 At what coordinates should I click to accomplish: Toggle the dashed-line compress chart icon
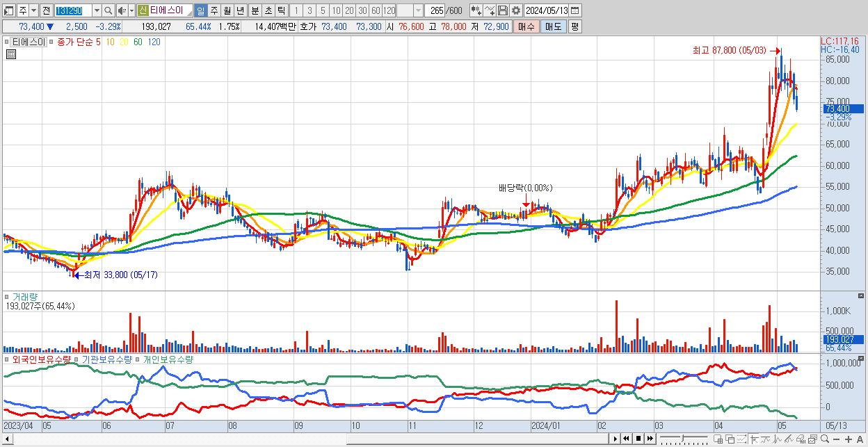tap(741, 439)
